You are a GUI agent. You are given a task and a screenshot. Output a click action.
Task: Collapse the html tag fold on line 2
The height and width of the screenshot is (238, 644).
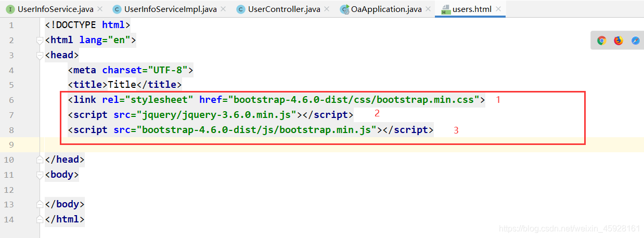(40, 40)
